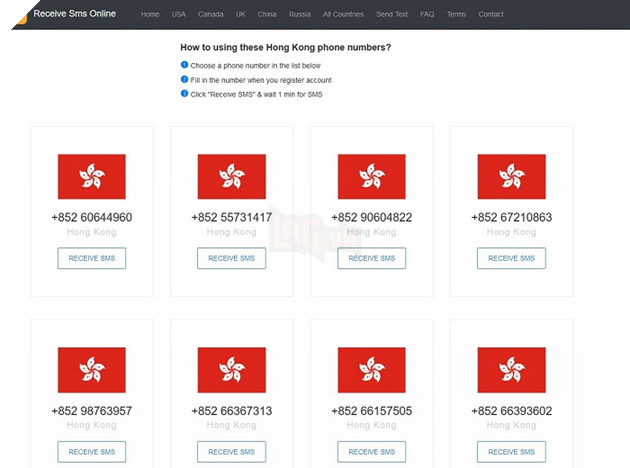This screenshot has width=630, height=468.
Task: Go to the USA numbers page
Action: (179, 15)
